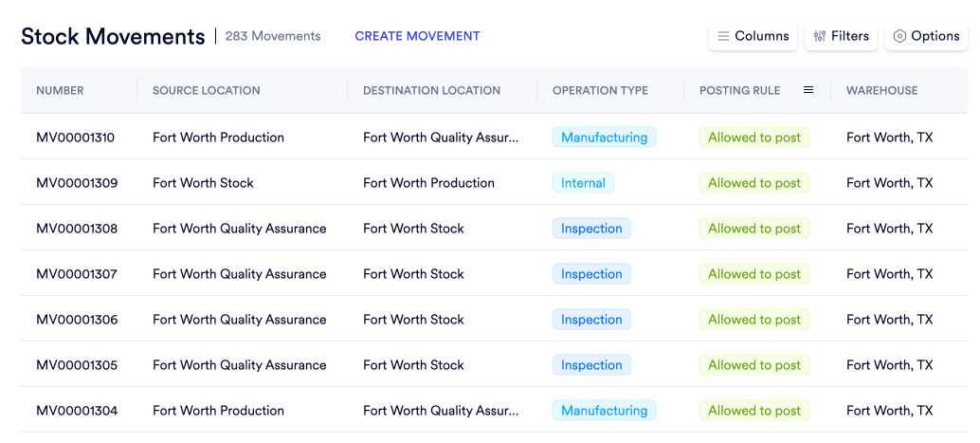Click Fort Worth Quality Assurance source, row MV00001308

240,229
